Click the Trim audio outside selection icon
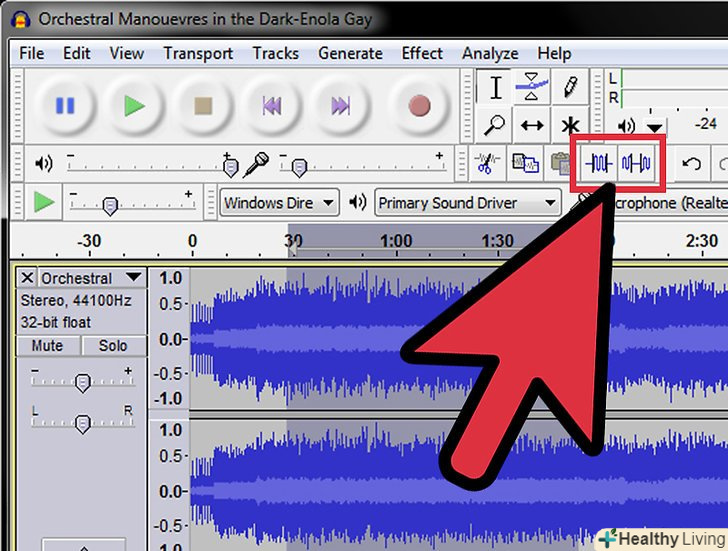Viewport: 728px width, 551px height. 598,163
